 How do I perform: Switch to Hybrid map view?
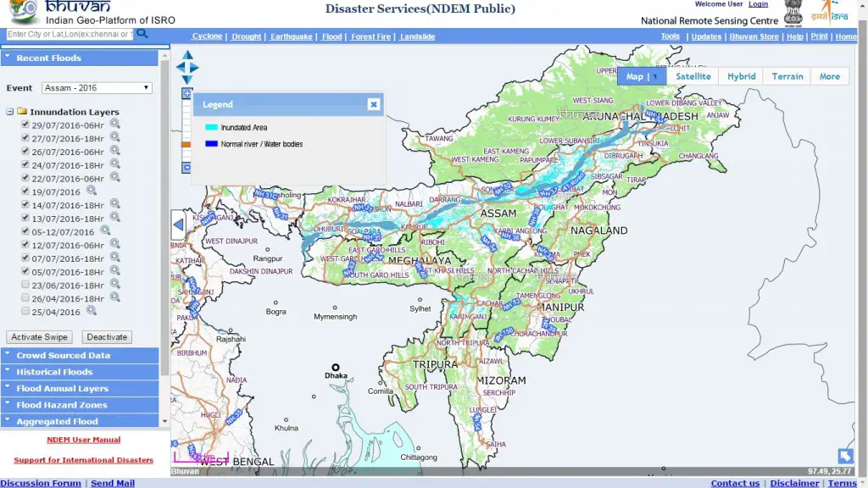[741, 76]
